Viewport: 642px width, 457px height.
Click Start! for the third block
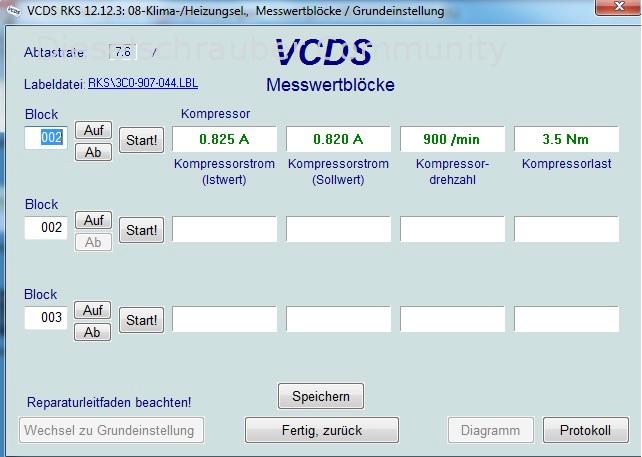(x=142, y=320)
